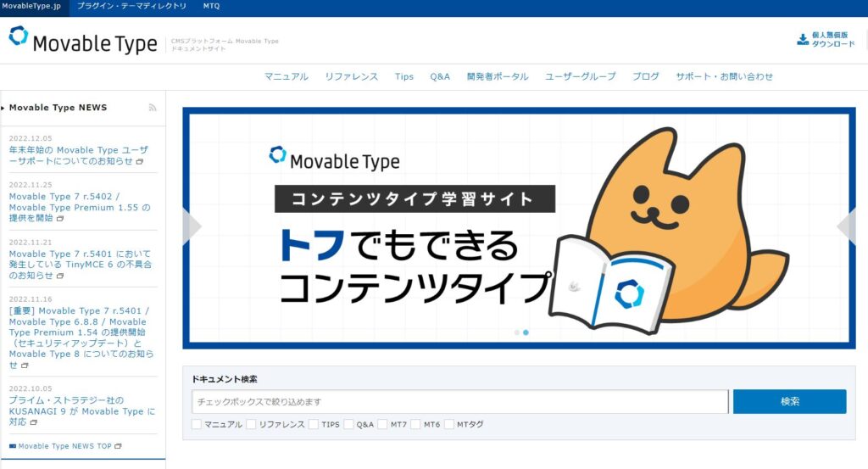Switch to the MovableType.jp top tab
Screen dimensions: 868x469
[31, 6]
